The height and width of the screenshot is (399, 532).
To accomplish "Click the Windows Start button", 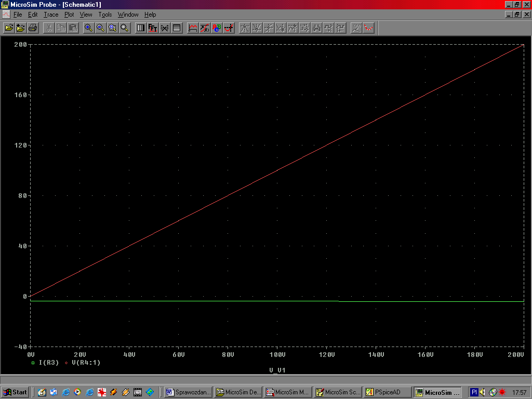I will pos(15,392).
